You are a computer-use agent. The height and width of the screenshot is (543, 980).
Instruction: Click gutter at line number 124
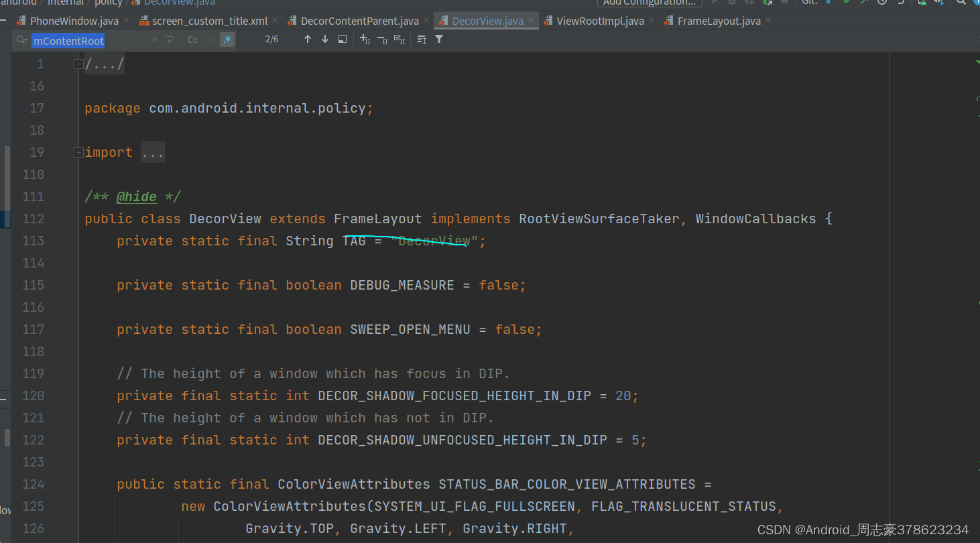click(33, 484)
